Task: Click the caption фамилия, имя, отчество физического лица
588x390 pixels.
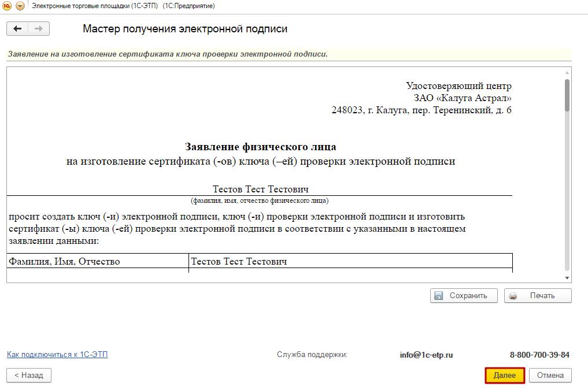Action: point(260,201)
